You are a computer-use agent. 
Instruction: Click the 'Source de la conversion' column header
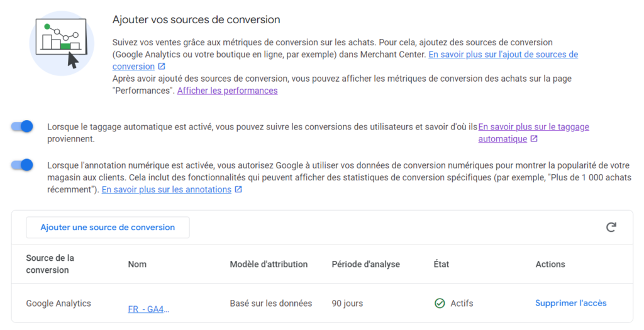pos(50,264)
